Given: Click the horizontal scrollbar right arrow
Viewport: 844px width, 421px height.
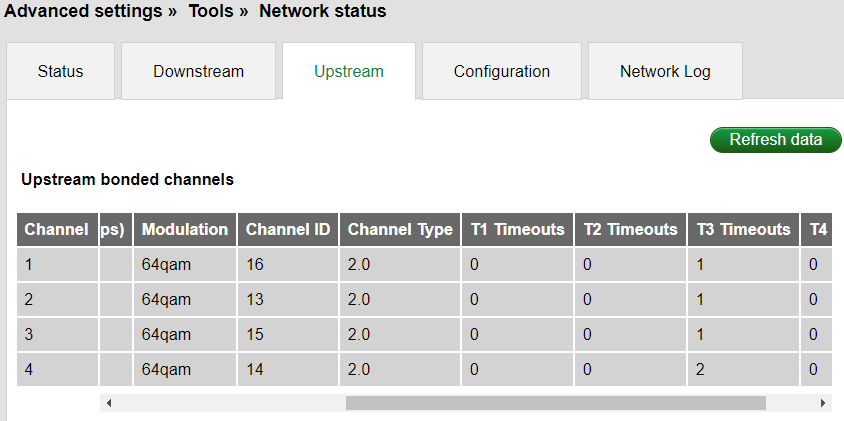Looking at the screenshot, I should pyautogui.click(x=823, y=403).
